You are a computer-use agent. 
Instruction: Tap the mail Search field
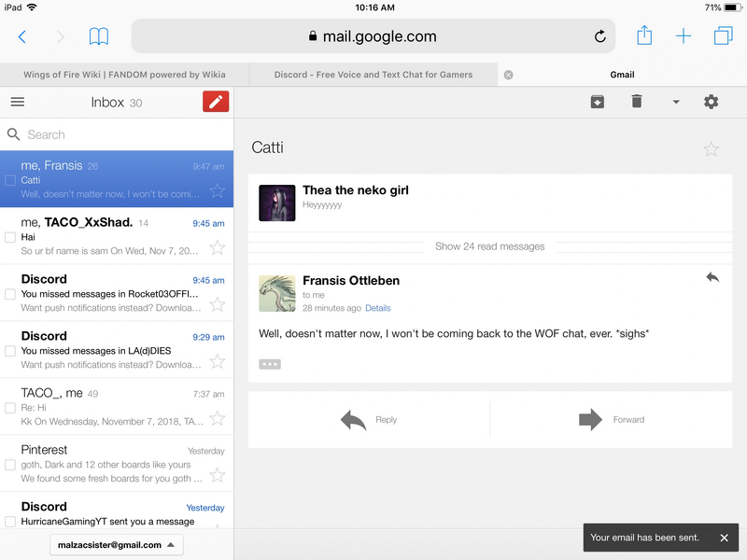click(117, 134)
